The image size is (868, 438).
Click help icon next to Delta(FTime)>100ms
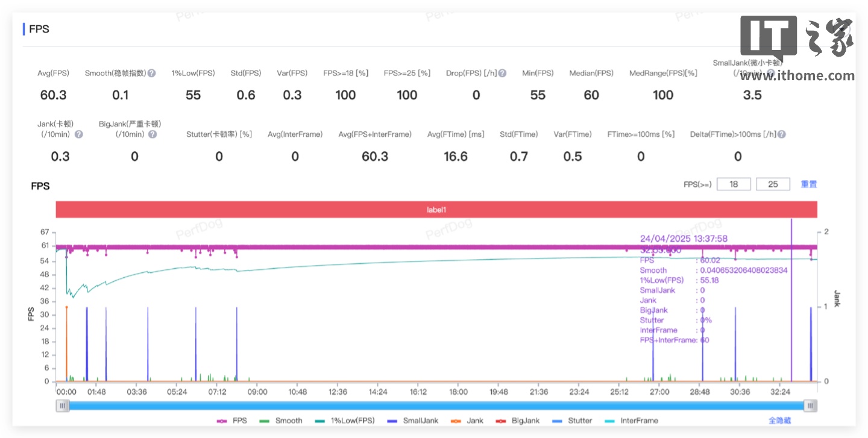[782, 134]
